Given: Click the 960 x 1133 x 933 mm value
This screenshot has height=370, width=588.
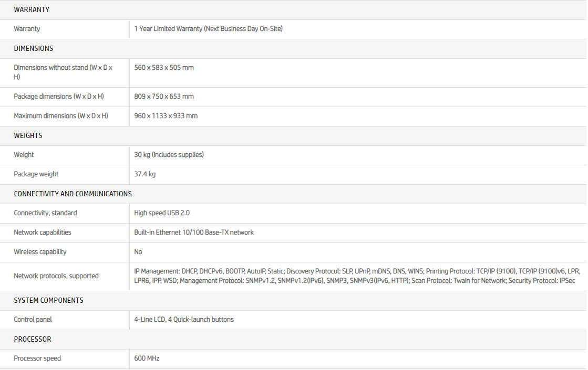Looking at the screenshot, I should tap(166, 116).
